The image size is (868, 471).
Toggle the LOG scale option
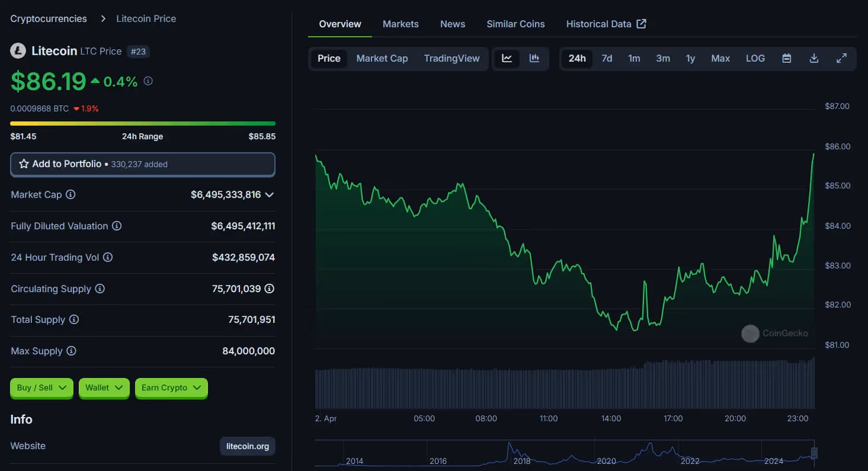(x=755, y=58)
